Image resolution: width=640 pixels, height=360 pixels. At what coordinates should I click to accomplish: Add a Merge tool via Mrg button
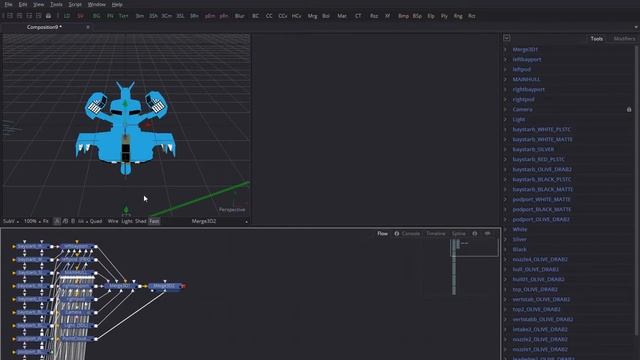tap(312, 16)
